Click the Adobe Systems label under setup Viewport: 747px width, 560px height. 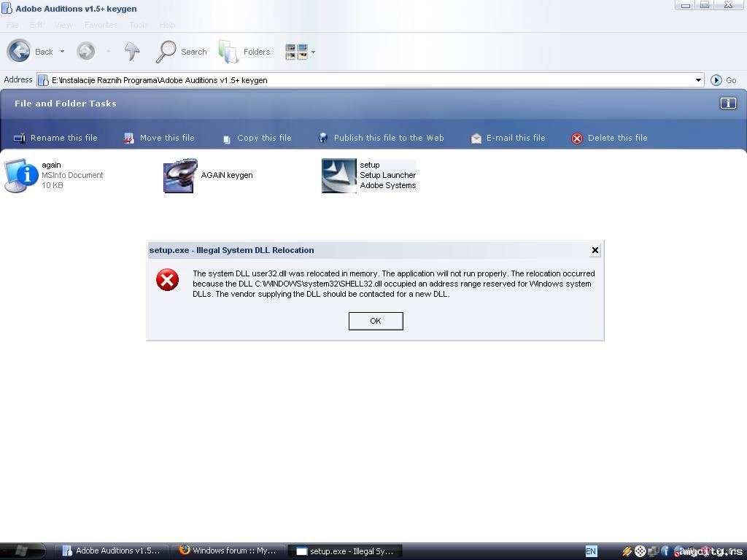(388, 186)
